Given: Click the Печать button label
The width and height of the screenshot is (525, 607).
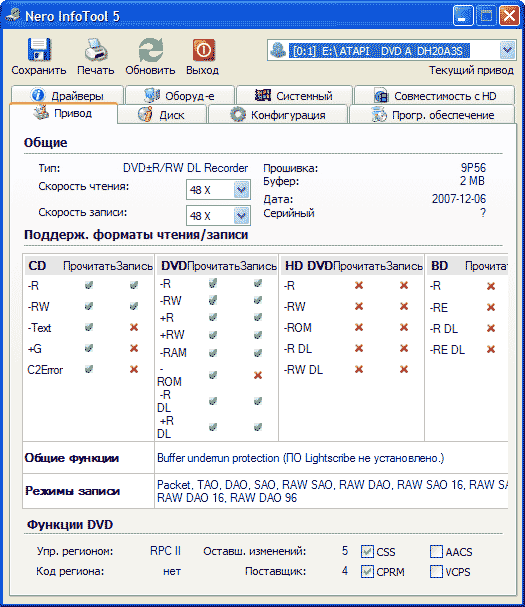Looking at the screenshot, I should point(96,70).
